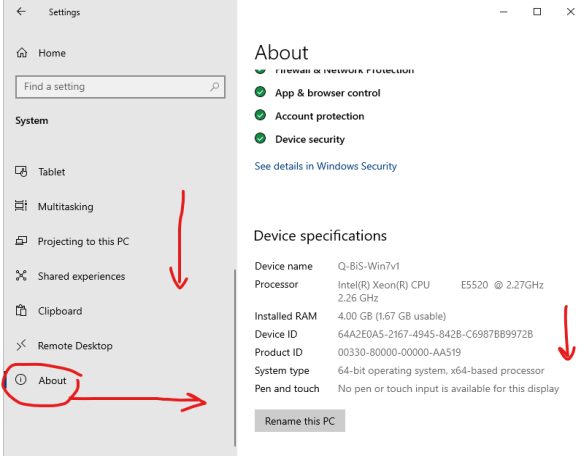This screenshot has width=583, height=456.
Task: Click the sidebar vertical scrollbar
Action: (x=235, y=357)
